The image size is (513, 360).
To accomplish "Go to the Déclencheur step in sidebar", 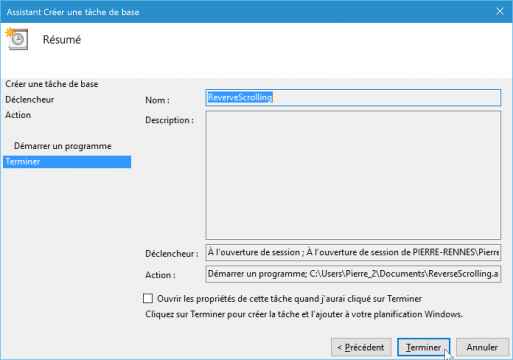I will pyautogui.click(x=30, y=99).
